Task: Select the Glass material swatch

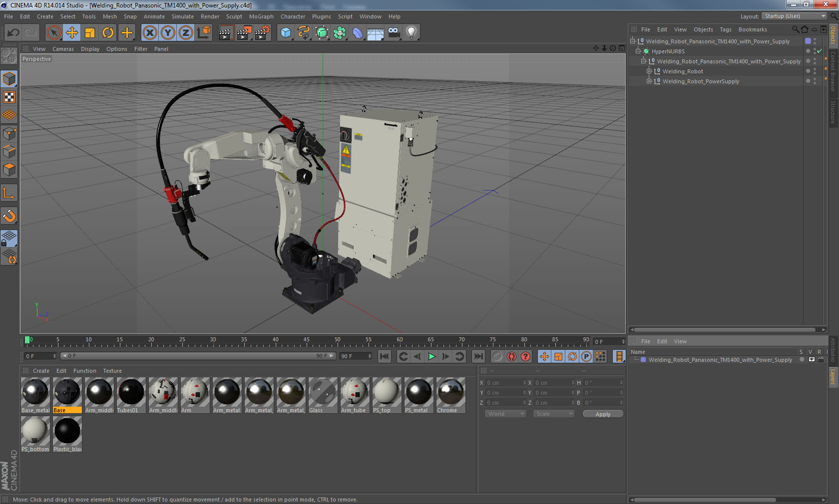Action: 323,395
